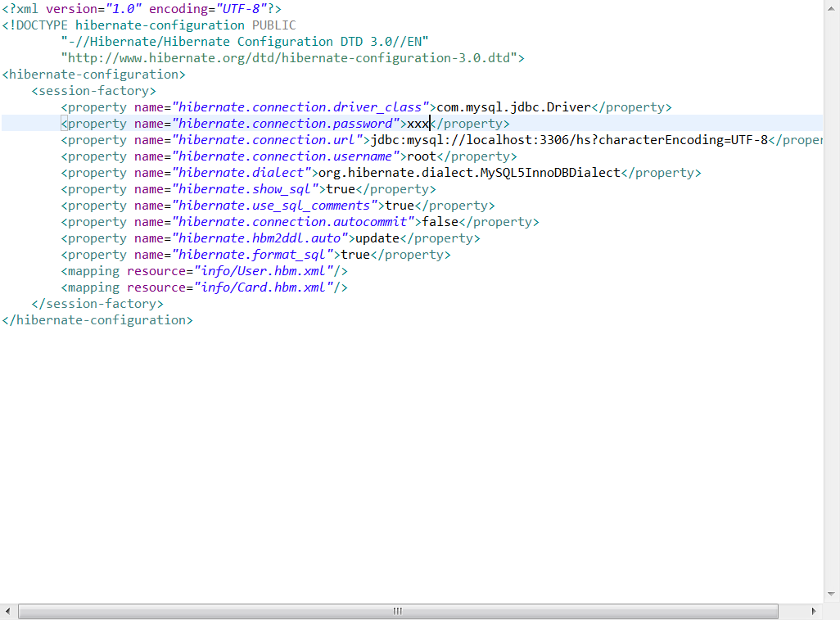The width and height of the screenshot is (840, 620).
Task: Click the info/Card.hbm.xml mapping resource
Action: click(264, 287)
